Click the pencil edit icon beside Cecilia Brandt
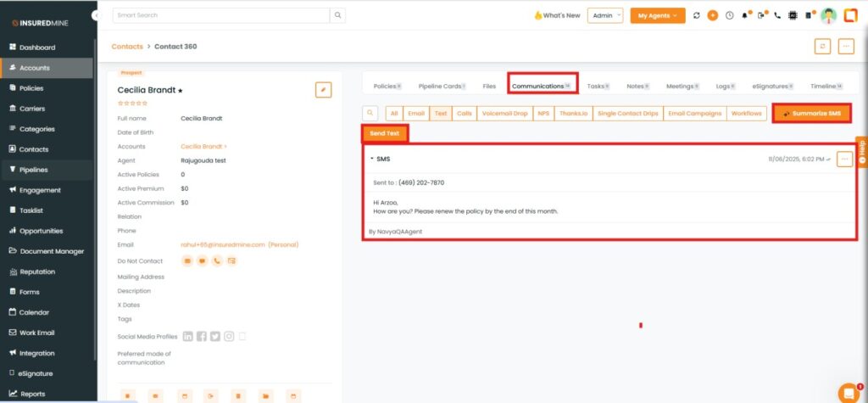Image resolution: width=868 pixels, height=403 pixels. pos(323,89)
